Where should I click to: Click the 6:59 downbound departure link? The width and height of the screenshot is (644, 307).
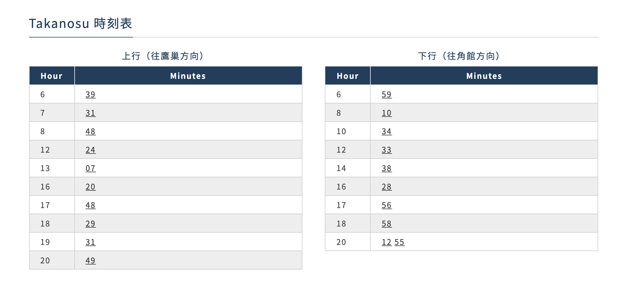(x=387, y=95)
